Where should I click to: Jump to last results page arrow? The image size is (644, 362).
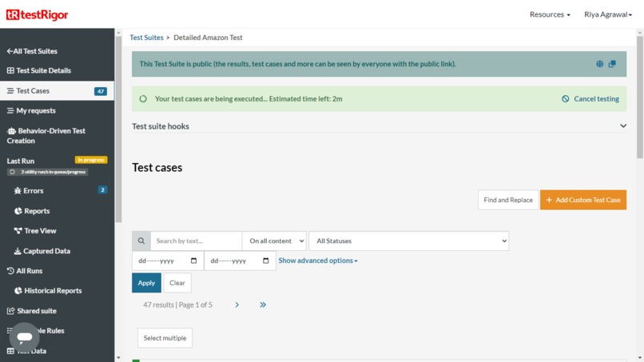pyautogui.click(x=263, y=304)
